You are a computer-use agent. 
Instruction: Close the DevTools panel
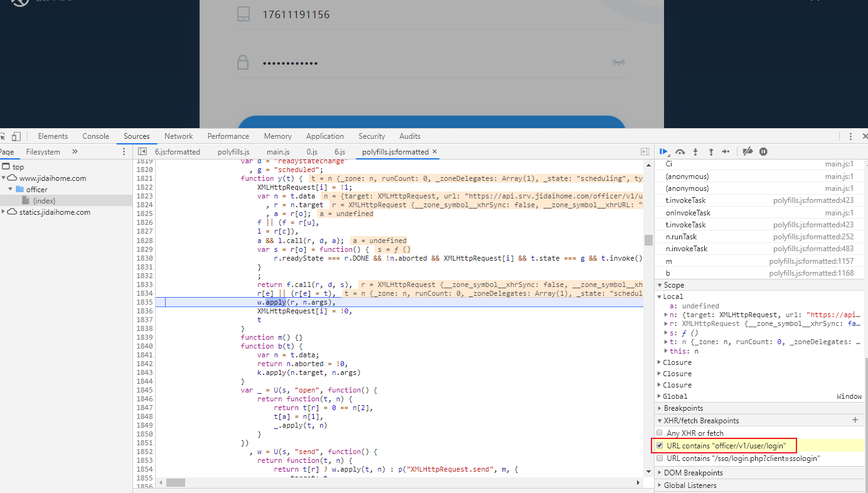(x=865, y=136)
